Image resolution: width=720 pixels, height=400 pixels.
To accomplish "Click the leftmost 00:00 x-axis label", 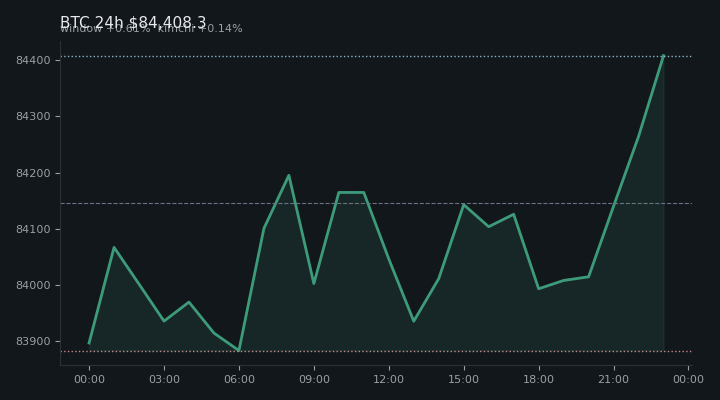I will tap(89, 379).
